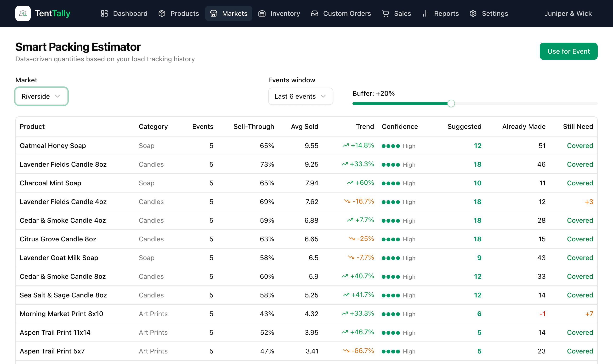Sort by the Sell-Through column header
Viewport: 613px width, 364px height.
254,127
